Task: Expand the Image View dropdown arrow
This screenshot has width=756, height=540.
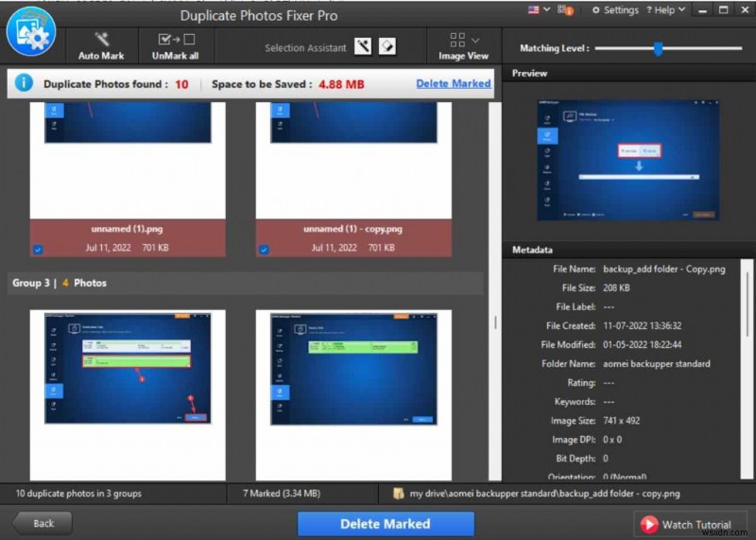Action: 475,41
